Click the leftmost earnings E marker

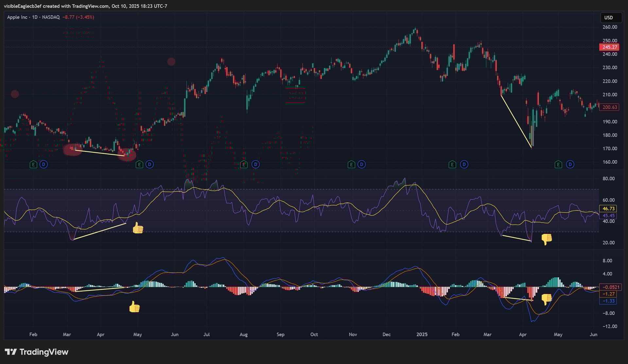[33, 165]
